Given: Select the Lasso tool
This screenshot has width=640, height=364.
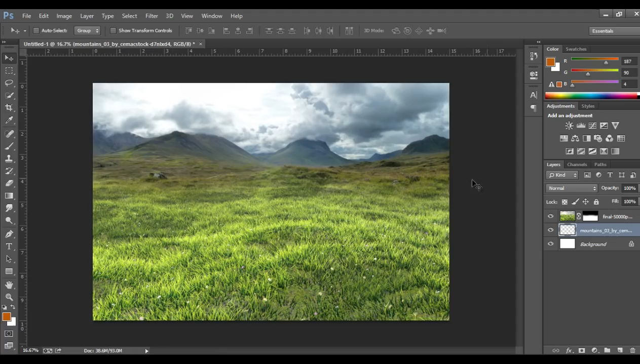Looking at the screenshot, I should 9,83.
